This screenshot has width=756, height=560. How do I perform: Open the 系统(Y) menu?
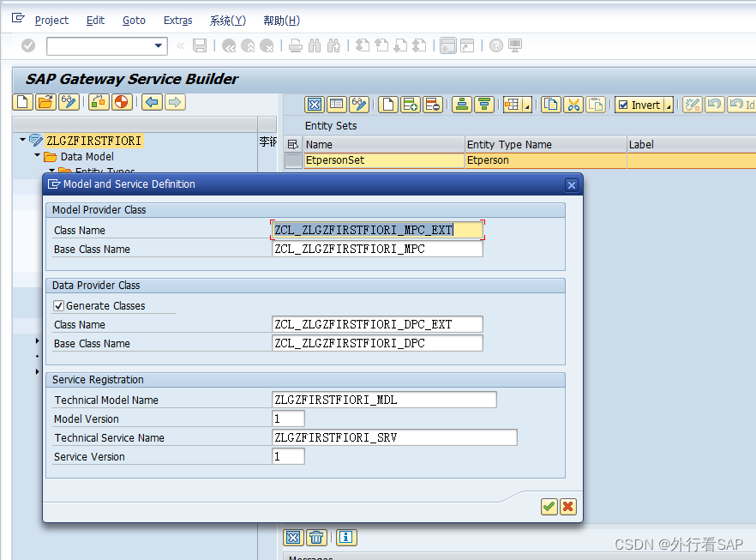pos(228,21)
